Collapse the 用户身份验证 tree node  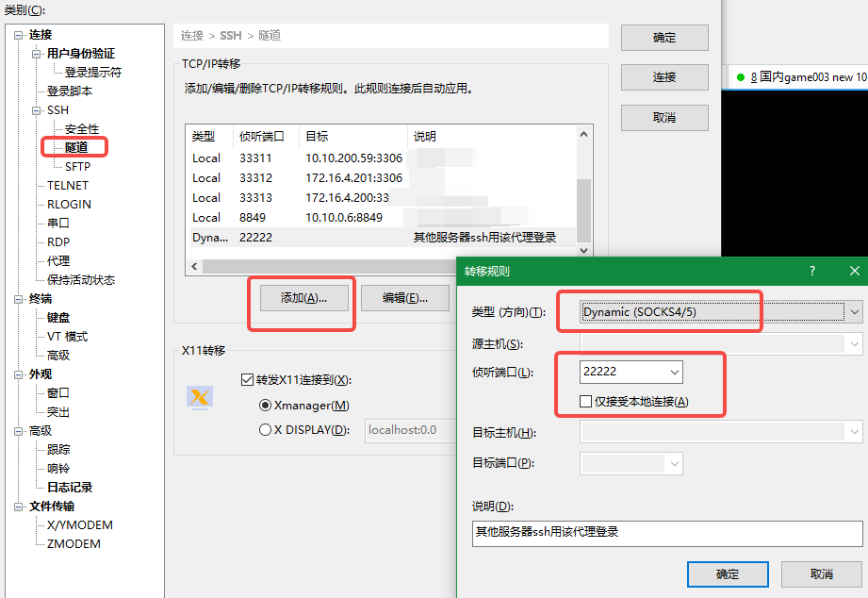(38, 54)
